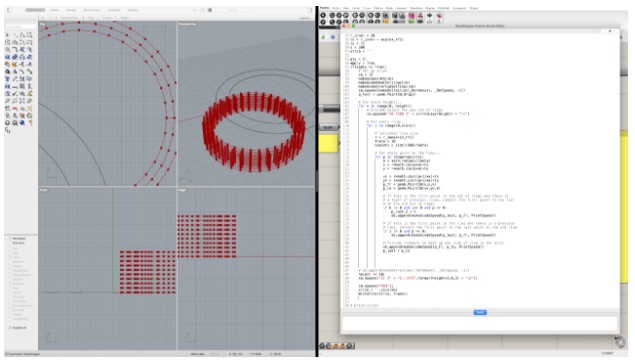635x362 pixels.
Task: Click the blue Test button in Python editor
Action: (x=480, y=312)
